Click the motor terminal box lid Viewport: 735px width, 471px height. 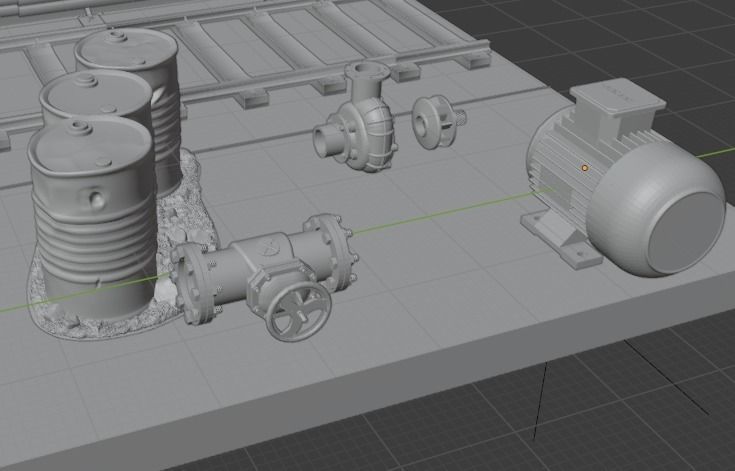coord(618,97)
